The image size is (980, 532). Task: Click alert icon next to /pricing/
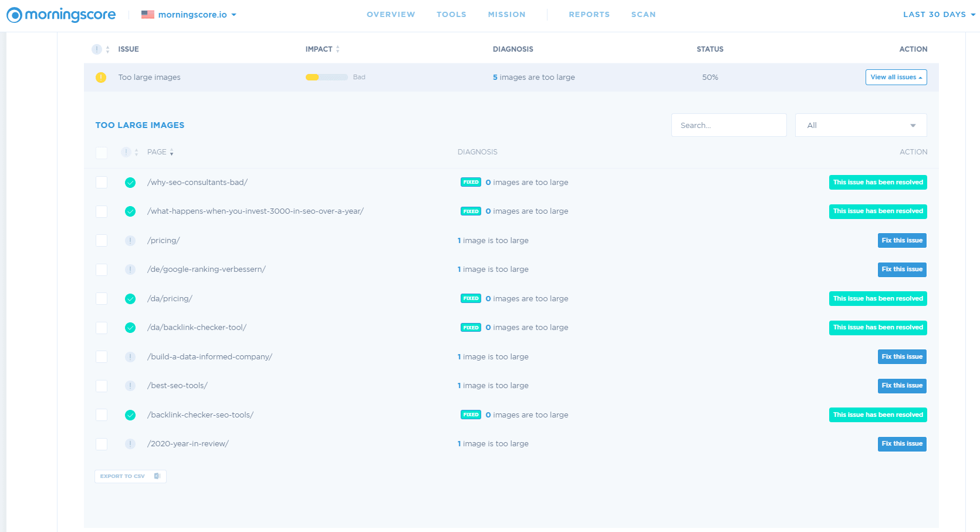[x=130, y=241]
